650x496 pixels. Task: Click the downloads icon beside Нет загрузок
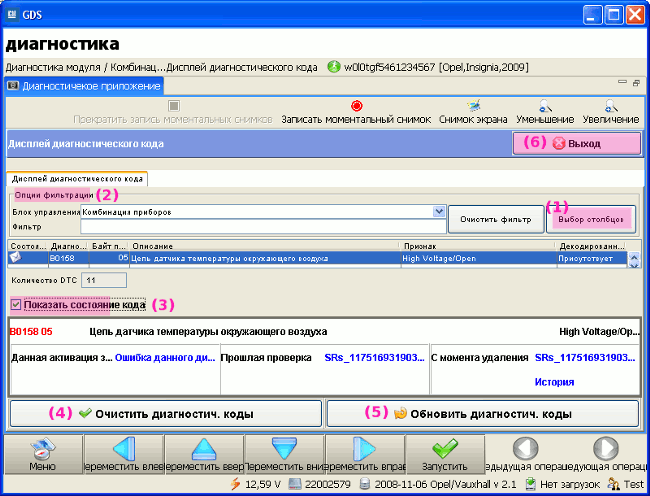pyautogui.click(x=530, y=484)
